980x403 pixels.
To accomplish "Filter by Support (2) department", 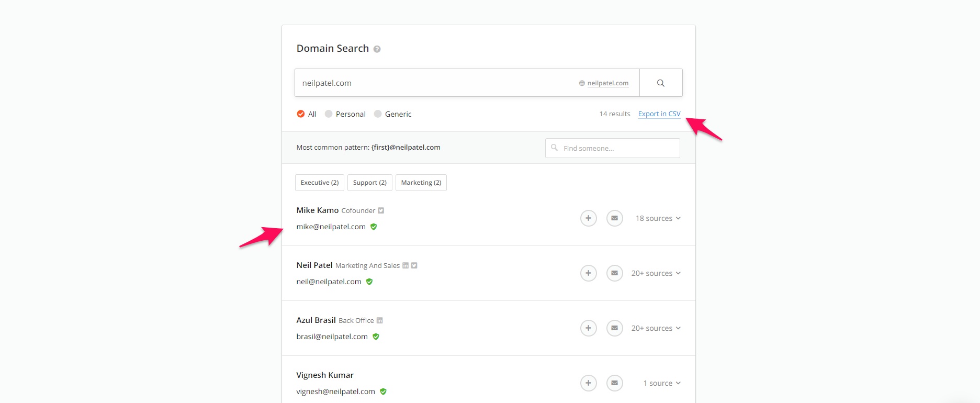I will (369, 183).
